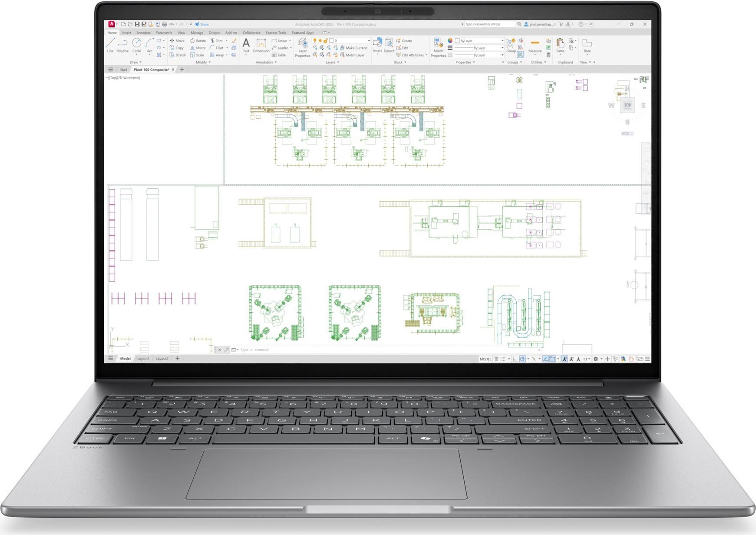The image size is (756, 535).
Task: Open the Insert ribbon tab
Action: pos(126,33)
